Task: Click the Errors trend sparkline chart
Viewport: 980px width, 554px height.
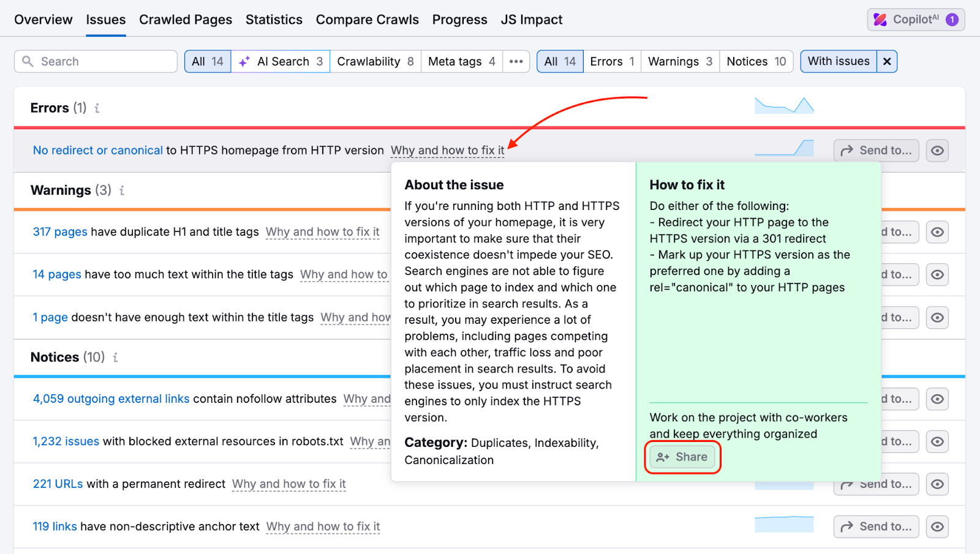Action: coord(784,105)
